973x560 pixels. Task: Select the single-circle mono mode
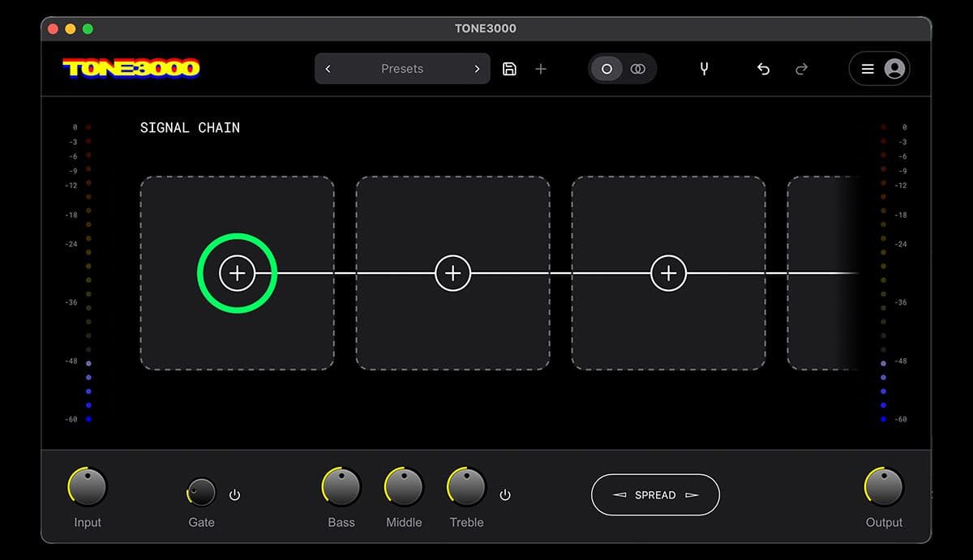(x=607, y=69)
